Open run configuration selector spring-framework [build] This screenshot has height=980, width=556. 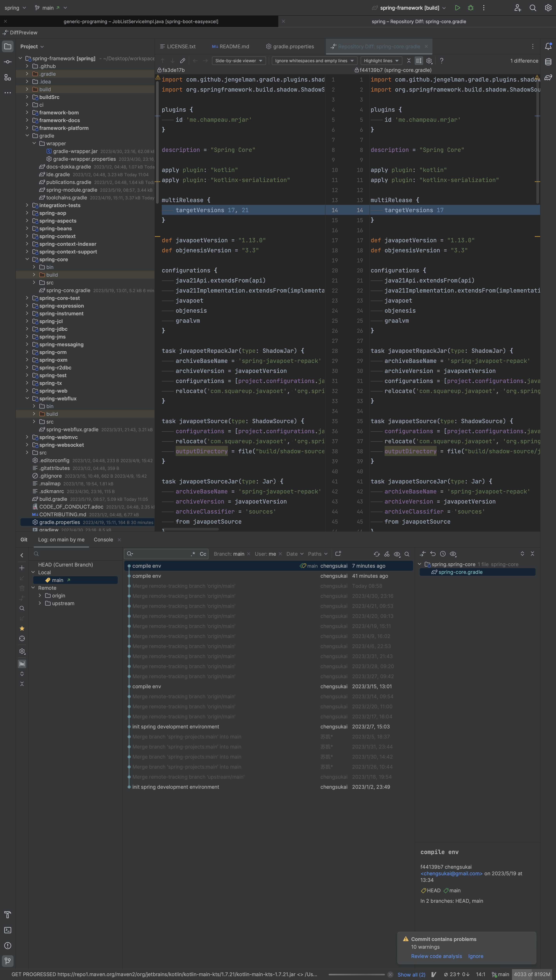pyautogui.click(x=409, y=8)
